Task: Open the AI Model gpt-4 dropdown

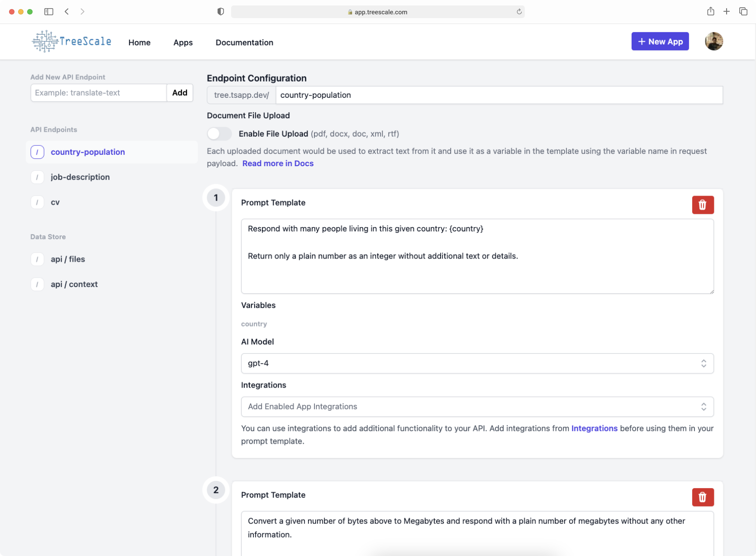Action: coord(477,364)
